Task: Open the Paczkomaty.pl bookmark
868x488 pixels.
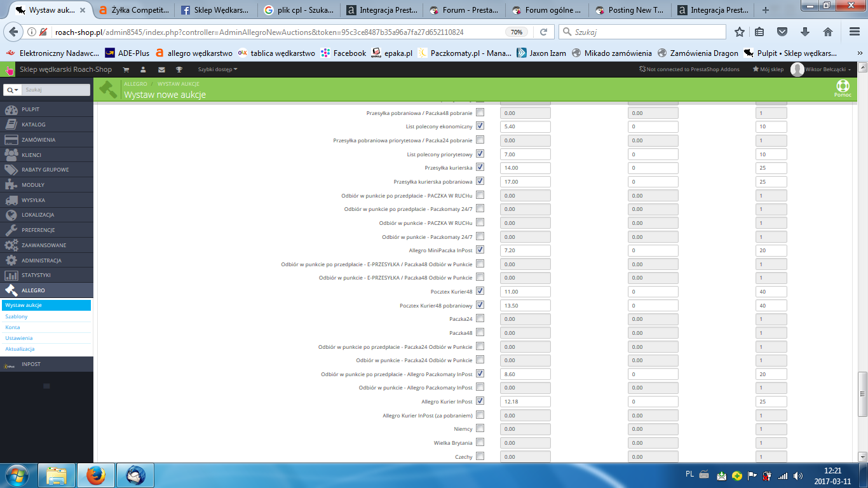Action: pos(465,53)
